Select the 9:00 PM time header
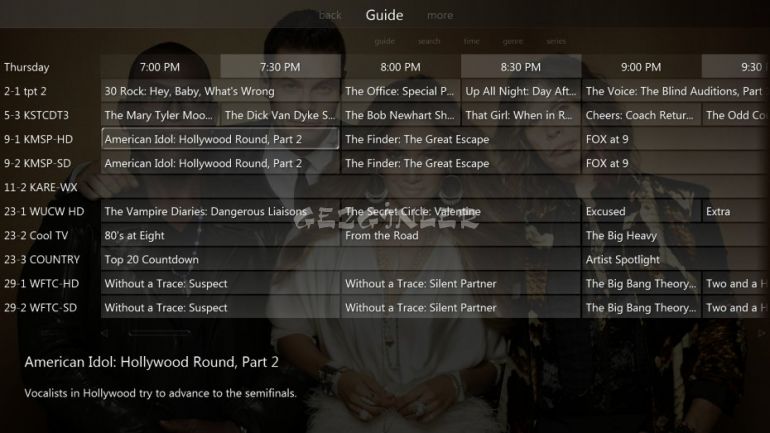Viewport: 770px width, 433px height. tap(641, 67)
